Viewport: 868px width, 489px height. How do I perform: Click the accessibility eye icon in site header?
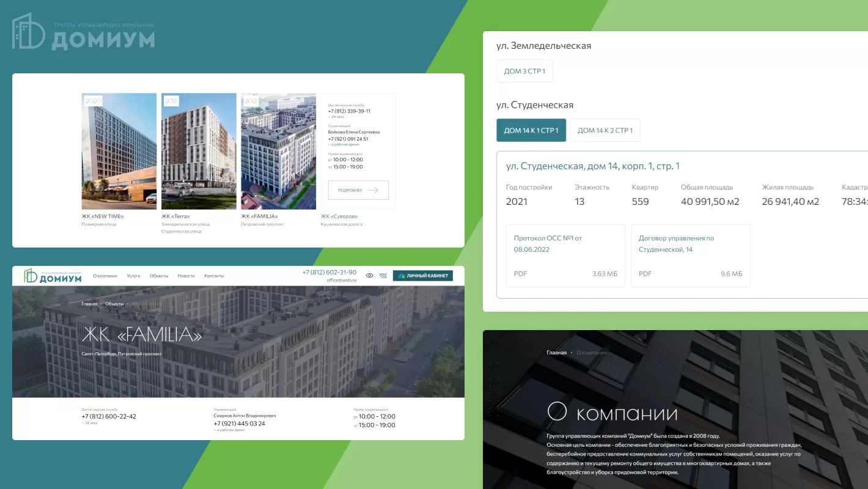click(369, 276)
